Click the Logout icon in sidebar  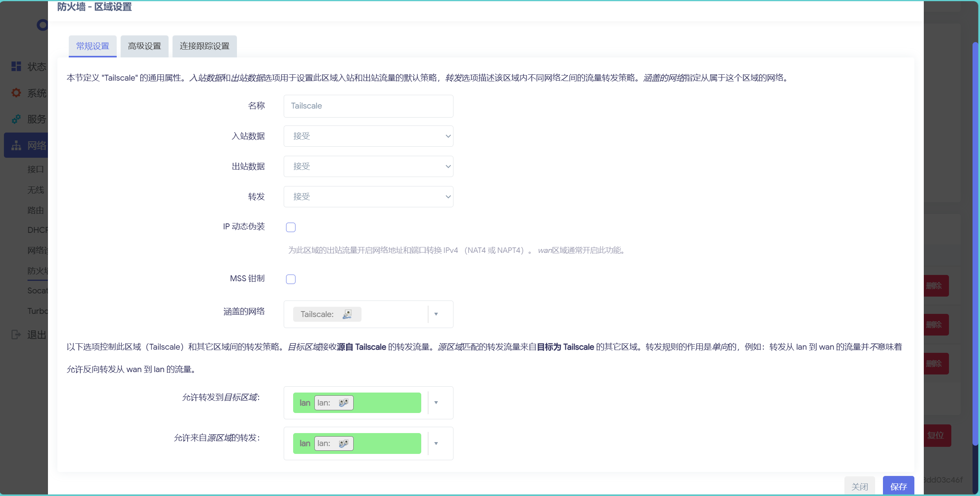pyautogui.click(x=16, y=335)
